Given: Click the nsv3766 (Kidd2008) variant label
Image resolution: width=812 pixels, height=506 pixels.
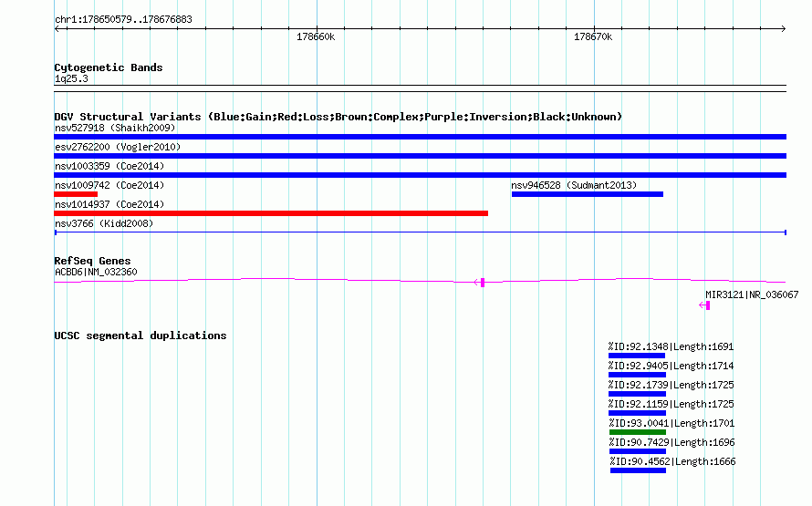Looking at the screenshot, I should [x=104, y=223].
